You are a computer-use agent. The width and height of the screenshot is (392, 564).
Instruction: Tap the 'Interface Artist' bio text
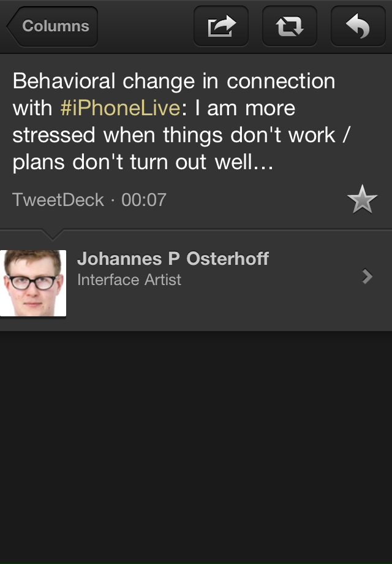[129, 280]
